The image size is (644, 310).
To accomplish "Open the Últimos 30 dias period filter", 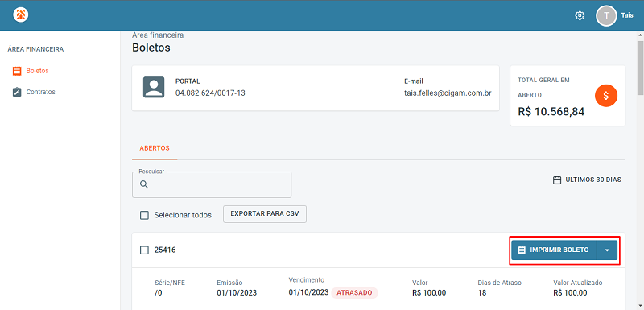I will (588, 180).
